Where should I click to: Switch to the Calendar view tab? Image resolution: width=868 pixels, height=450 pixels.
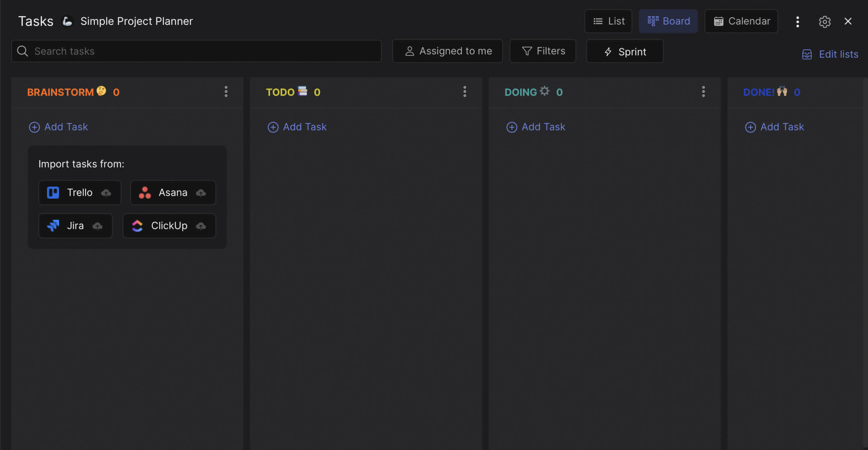tap(741, 21)
